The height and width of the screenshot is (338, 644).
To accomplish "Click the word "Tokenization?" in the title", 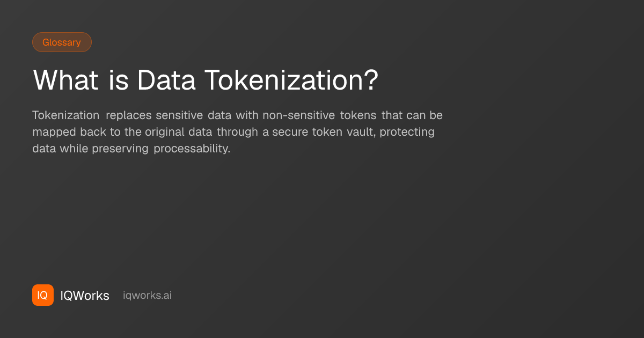I will [x=291, y=80].
